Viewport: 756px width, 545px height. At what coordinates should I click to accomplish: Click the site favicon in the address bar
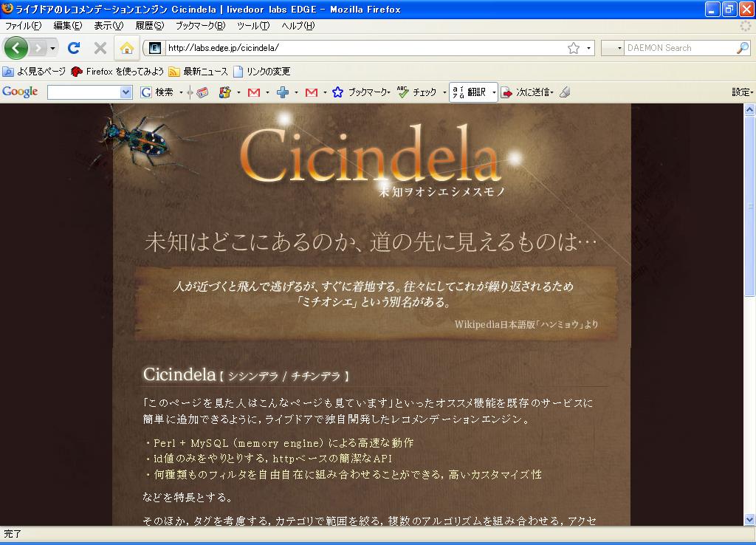155,48
